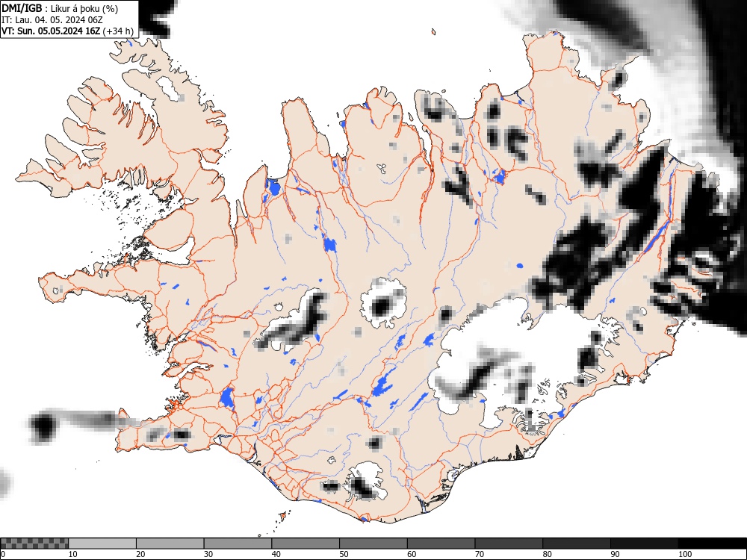Click the '0' scale label
The width and height of the screenshot is (747, 560).
click(3, 554)
